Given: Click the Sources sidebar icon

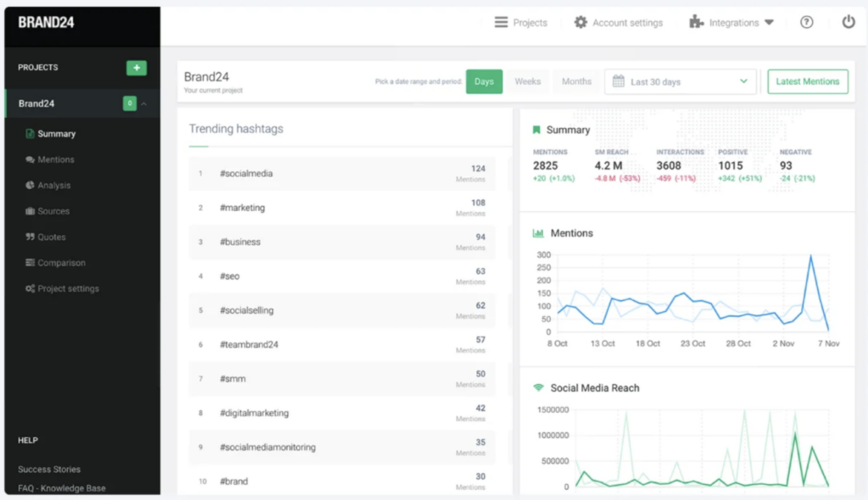Looking at the screenshot, I should tap(30, 211).
